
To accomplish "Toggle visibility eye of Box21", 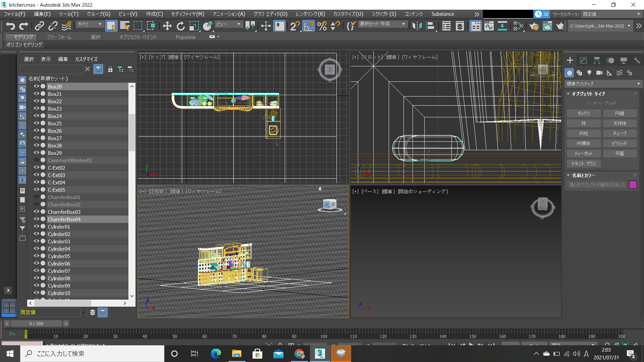I will [36, 94].
